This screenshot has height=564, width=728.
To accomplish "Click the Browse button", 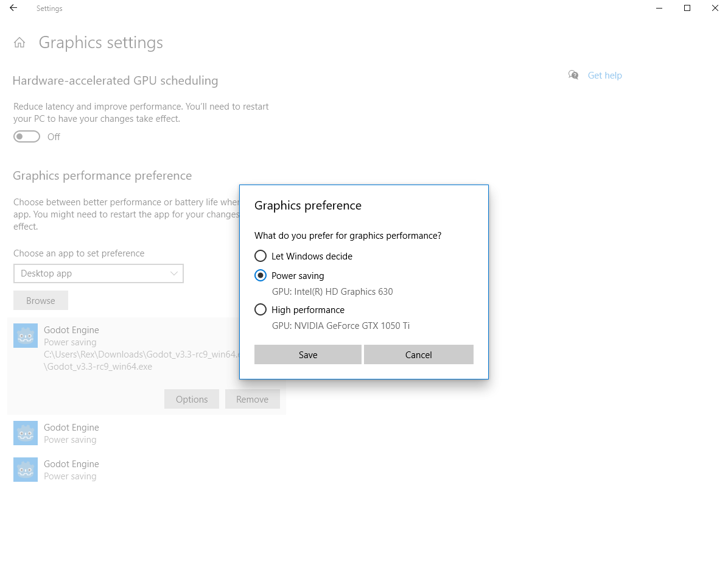I will [x=41, y=301].
